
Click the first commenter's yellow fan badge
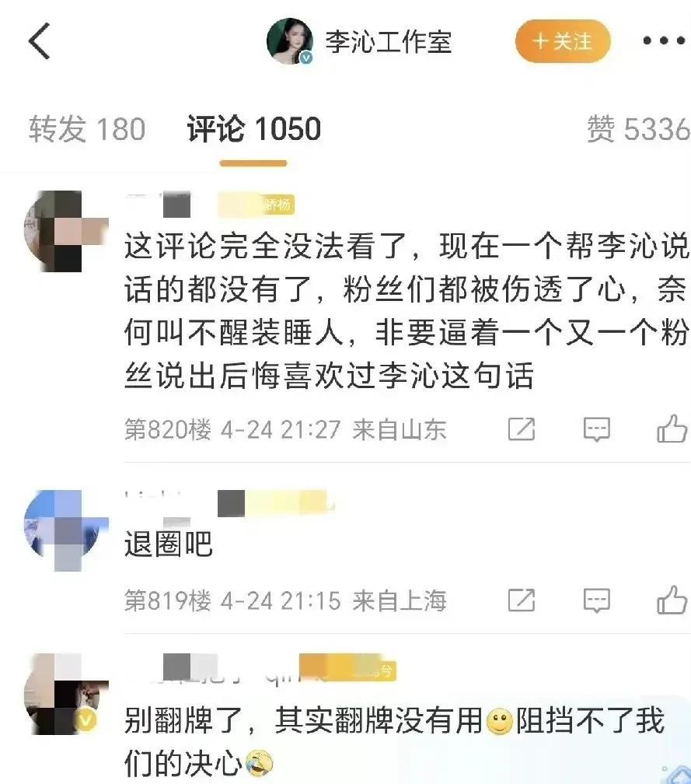click(x=256, y=205)
